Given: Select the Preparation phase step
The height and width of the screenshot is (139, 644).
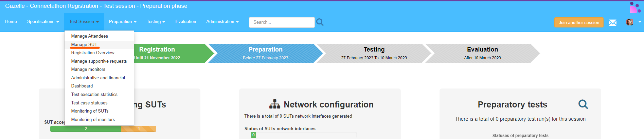Looking at the screenshot, I should pyautogui.click(x=265, y=53).
